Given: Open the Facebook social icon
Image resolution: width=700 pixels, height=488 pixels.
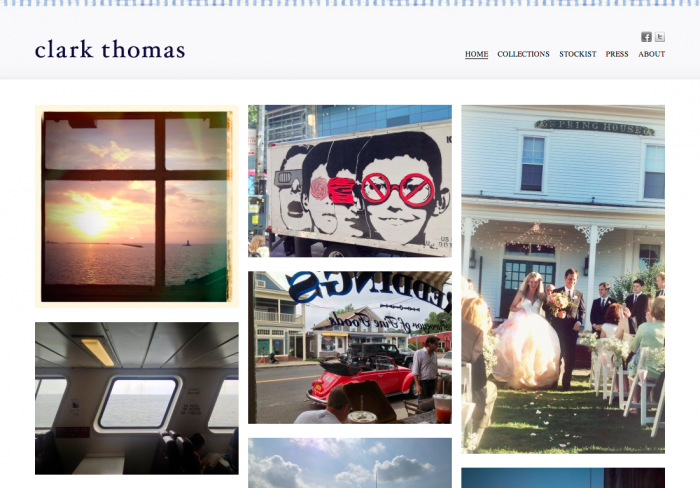Looking at the screenshot, I should (x=646, y=37).
